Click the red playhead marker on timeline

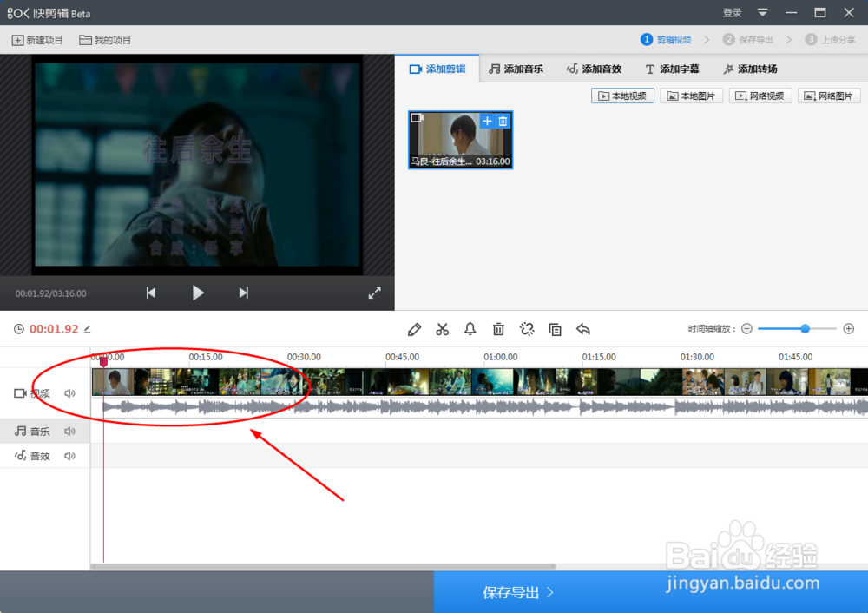click(103, 361)
